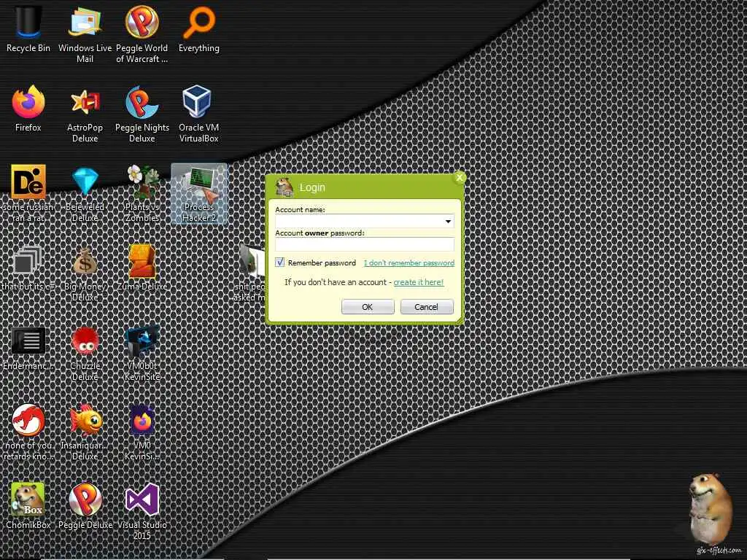Screen dimensions: 747x560
Task: Select the VM0 KevinSi... Firefox shortcut icon
Action: 142,432
